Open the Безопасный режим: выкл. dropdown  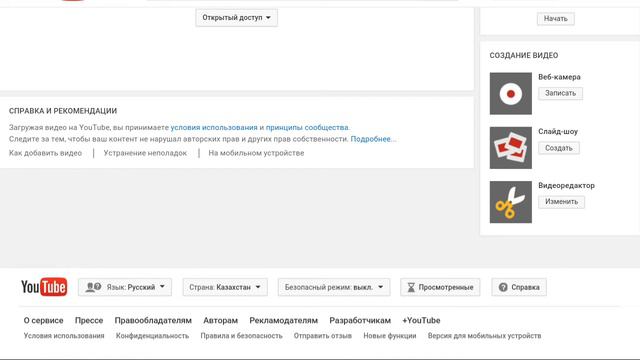[334, 287]
